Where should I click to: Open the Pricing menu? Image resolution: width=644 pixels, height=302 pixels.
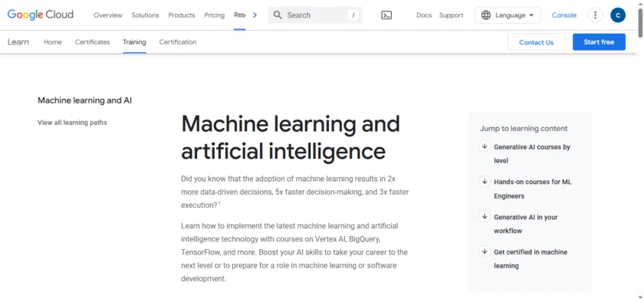(x=215, y=15)
